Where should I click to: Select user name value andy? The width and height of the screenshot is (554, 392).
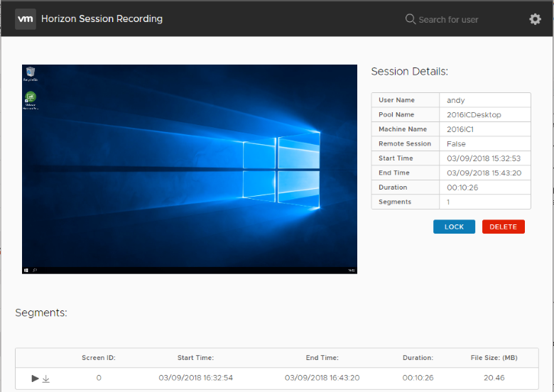455,100
